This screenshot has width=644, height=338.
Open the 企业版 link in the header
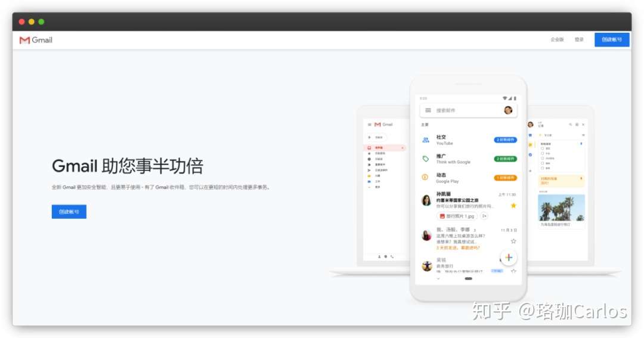(x=557, y=39)
